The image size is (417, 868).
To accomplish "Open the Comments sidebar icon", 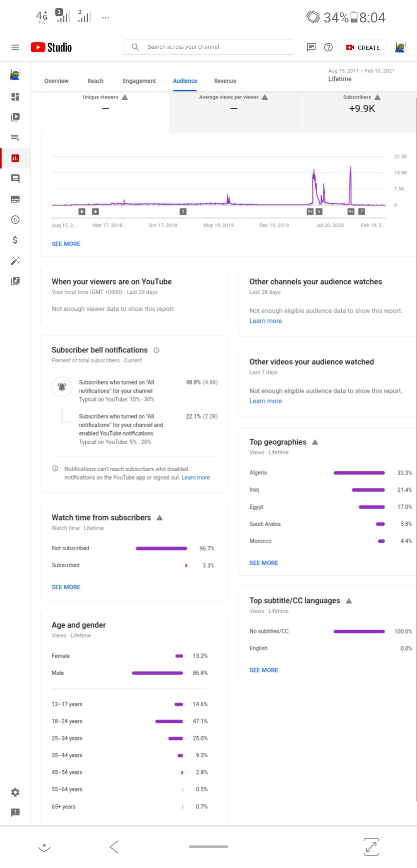I will click(15, 179).
